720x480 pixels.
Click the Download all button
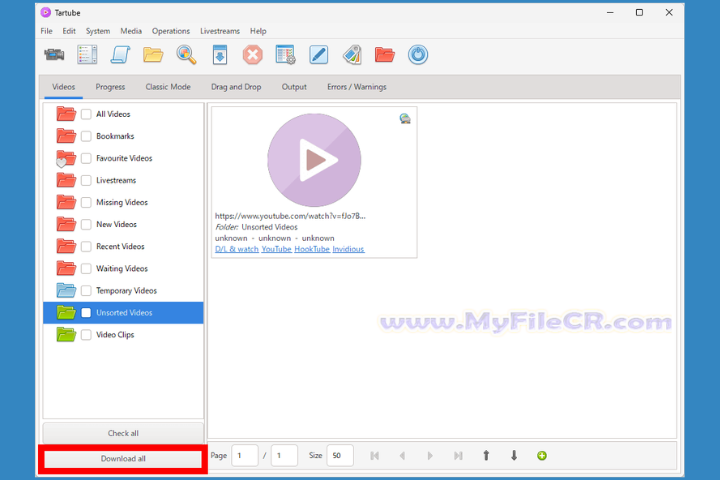point(123,458)
